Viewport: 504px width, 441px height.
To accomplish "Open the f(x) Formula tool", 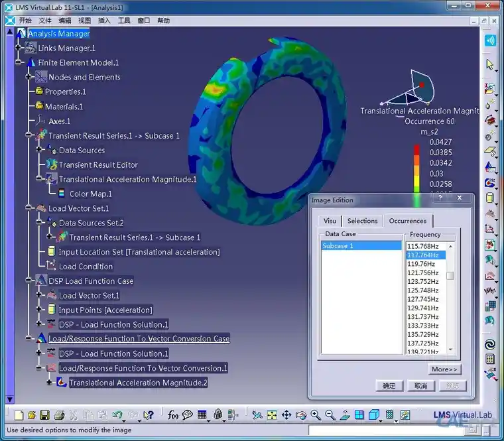I will [172, 415].
